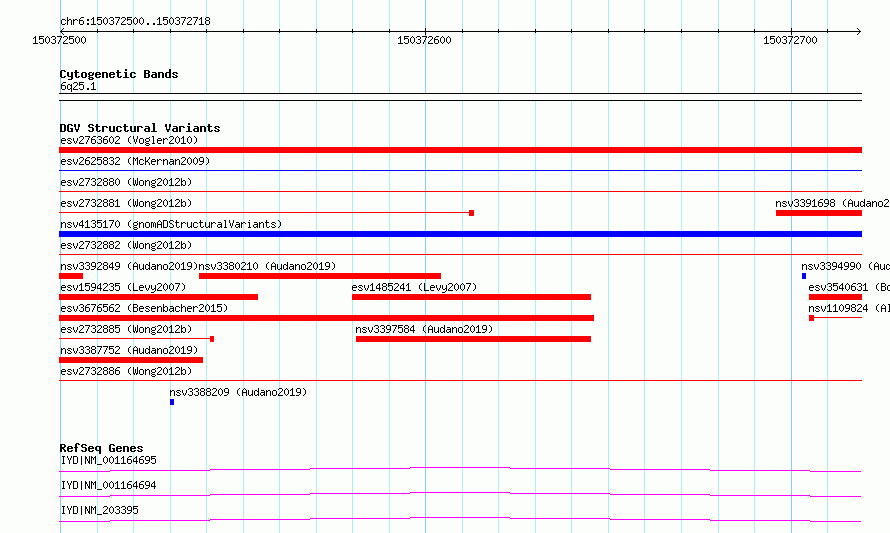Select the esv1485241 (Levy2007) label

point(414,287)
